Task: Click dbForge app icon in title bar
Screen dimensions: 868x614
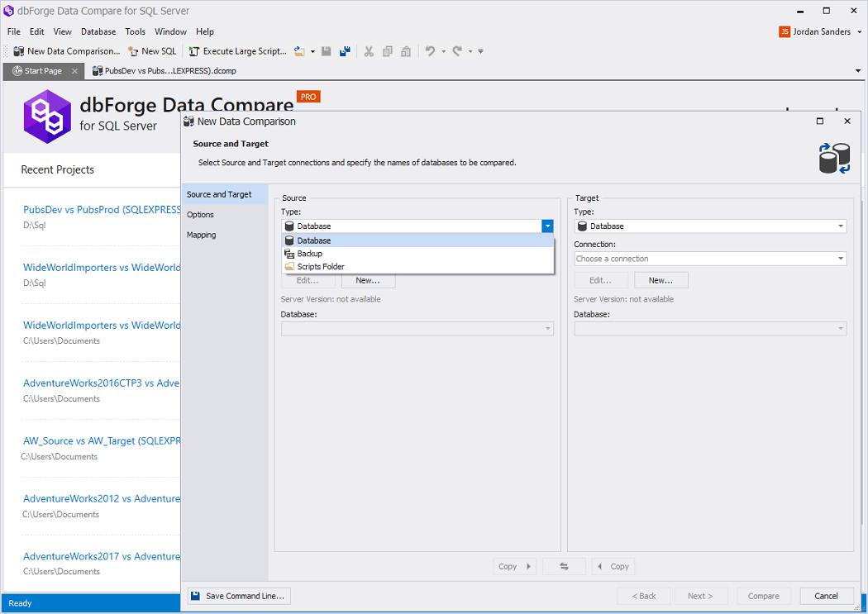Action: [x=9, y=11]
